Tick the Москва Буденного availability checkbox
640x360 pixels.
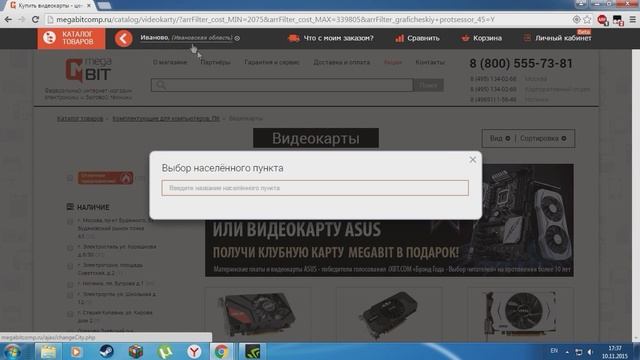coord(70,222)
